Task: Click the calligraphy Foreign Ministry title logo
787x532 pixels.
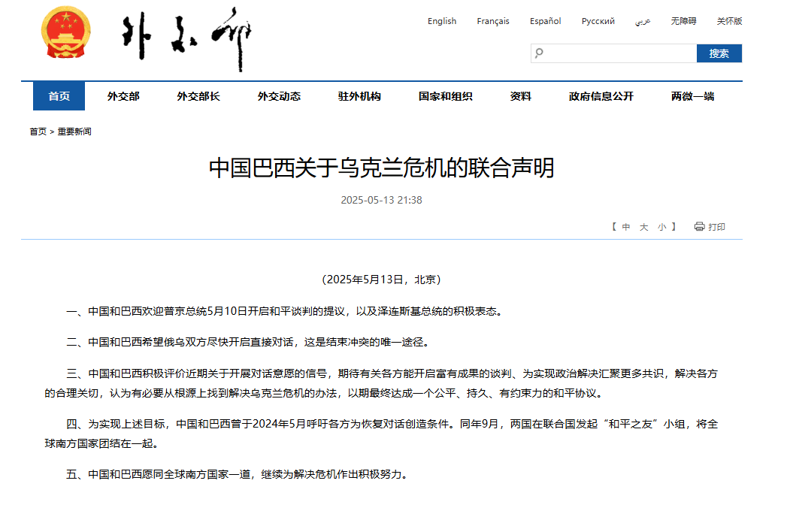Action: [x=186, y=39]
